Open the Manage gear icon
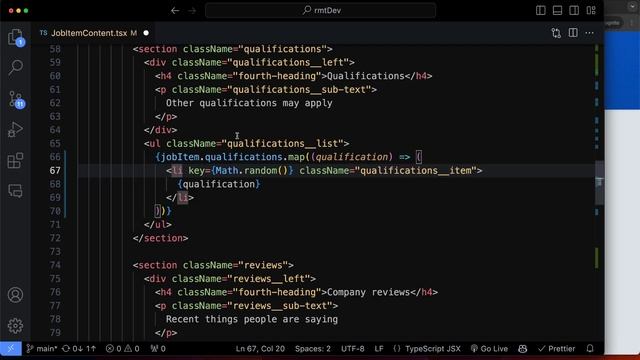This screenshot has height=360, width=640. point(16,325)
